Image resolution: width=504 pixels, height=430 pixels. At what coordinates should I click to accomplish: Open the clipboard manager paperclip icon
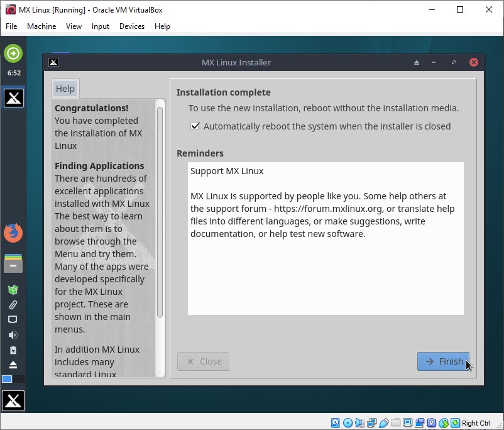click(13, 304)
